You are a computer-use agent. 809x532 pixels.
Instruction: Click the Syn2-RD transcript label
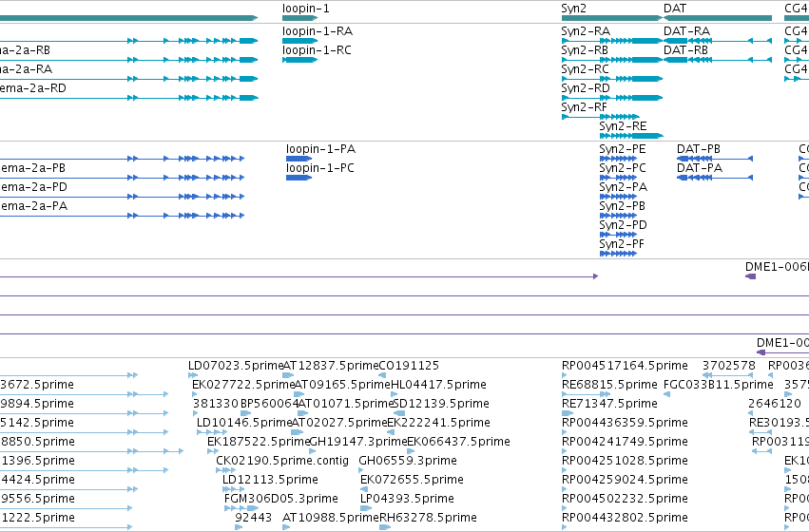click(x=586, y=88)
